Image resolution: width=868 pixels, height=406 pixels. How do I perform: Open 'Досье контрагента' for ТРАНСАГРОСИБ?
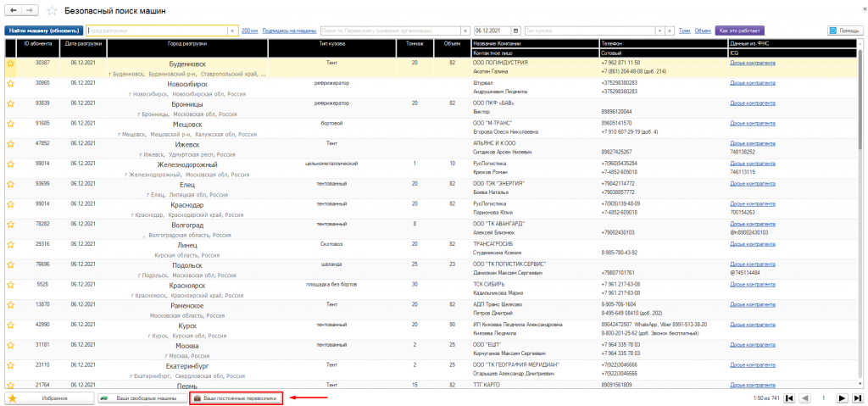coord(753,244)
